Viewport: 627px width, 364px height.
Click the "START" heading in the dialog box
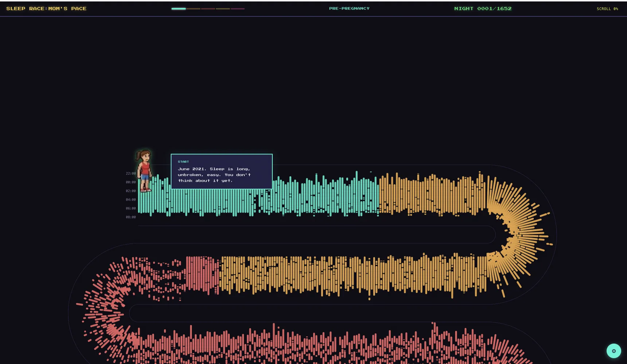pos(183,161)
